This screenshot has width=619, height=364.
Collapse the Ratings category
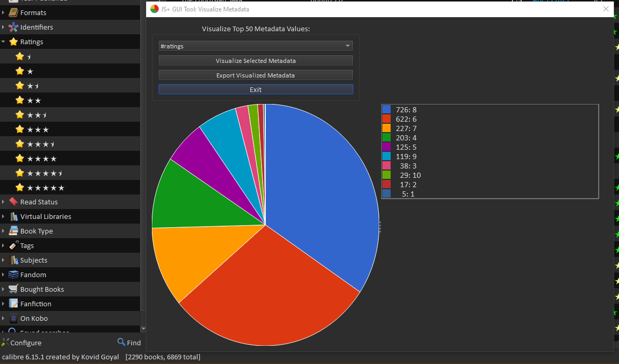3,42
